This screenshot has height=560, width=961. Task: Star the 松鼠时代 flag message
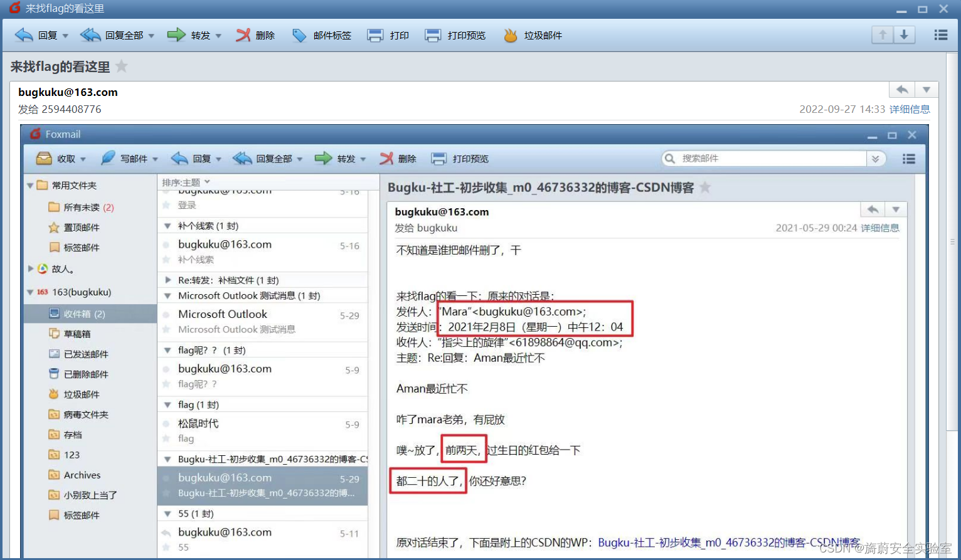tap(166, 438)
